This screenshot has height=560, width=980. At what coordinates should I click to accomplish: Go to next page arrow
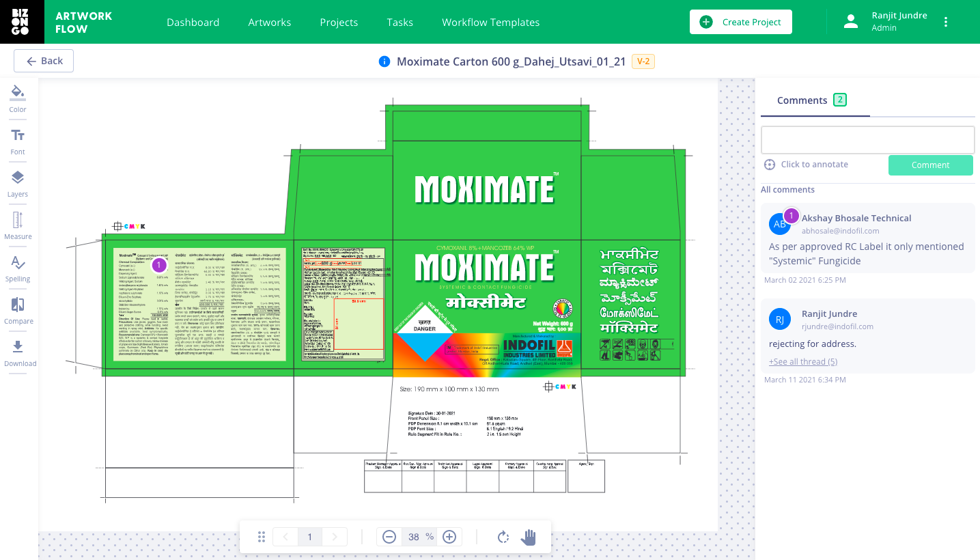tap(335, 537)
